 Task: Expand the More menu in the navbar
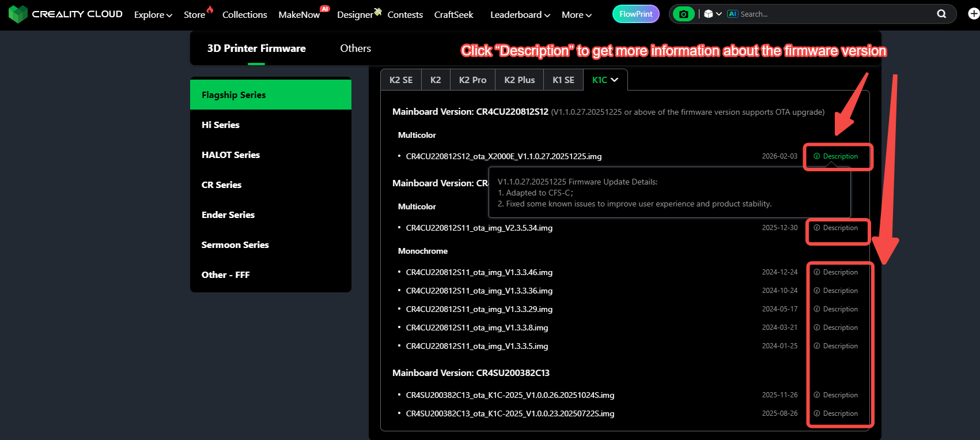pos(576,14)
